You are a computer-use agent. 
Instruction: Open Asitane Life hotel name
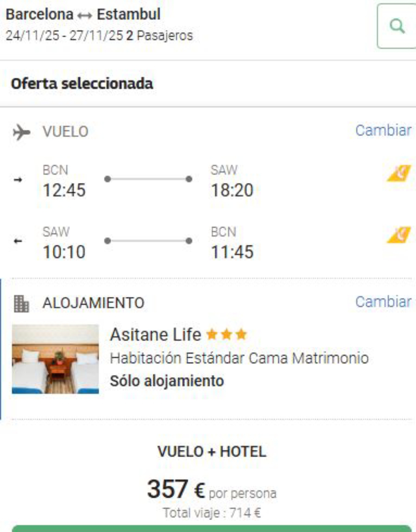coord(155,334)
